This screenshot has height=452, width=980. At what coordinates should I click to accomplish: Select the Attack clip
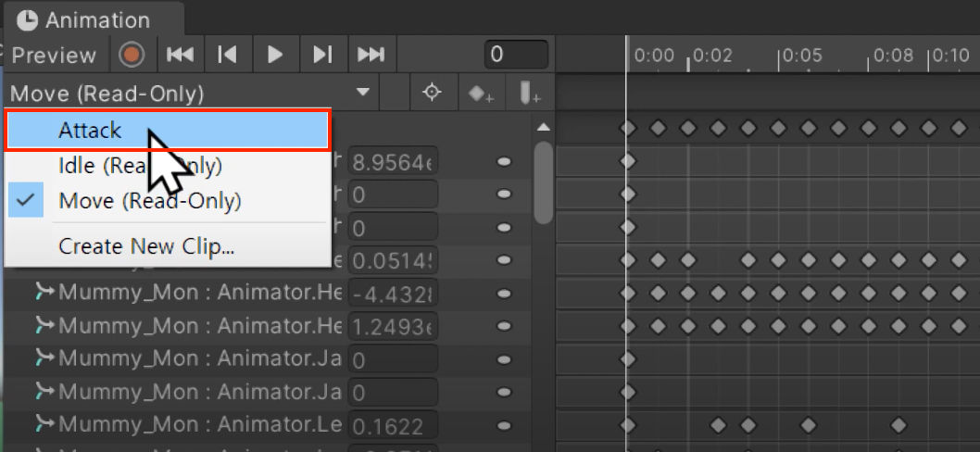pyautogui.click(x=168, y=131)
